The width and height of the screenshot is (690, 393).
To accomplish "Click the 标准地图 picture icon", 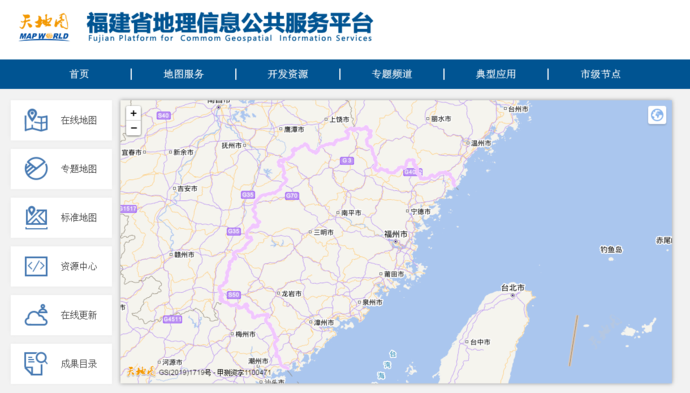I will pyautogui.click(x=36, y=217).
